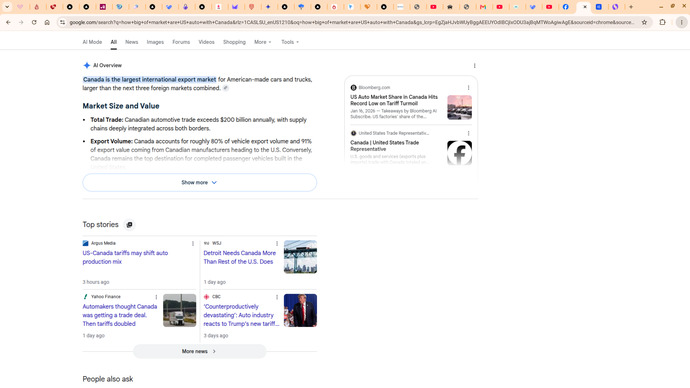Screen dimensions: 690x388
Task: Reload the Google search page
Action: point(34,22)
